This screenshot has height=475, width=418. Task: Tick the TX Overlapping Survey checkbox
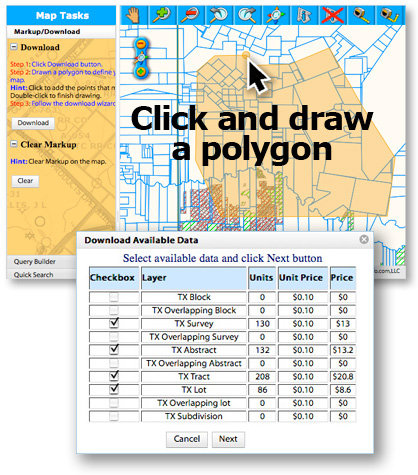[114, 336]
